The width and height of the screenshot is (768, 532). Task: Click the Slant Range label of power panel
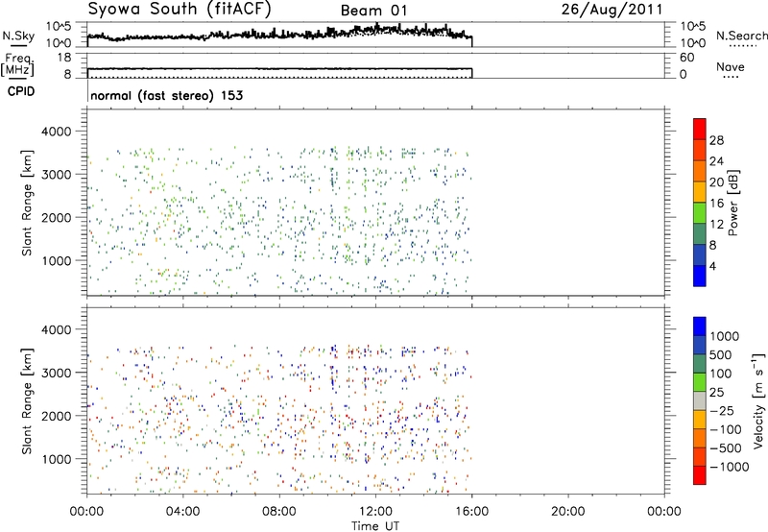[27, 203]
